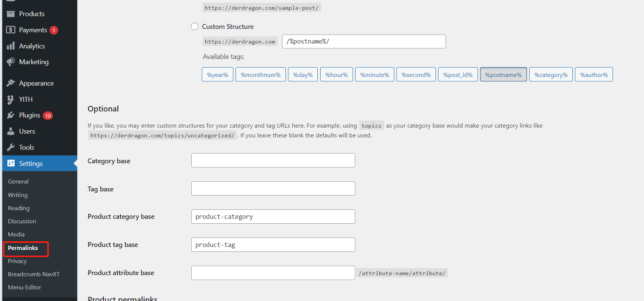Viewport: 644px width, 301px height.
Task: Open the Permalinks settings submenu item
Action: point(23,248)
